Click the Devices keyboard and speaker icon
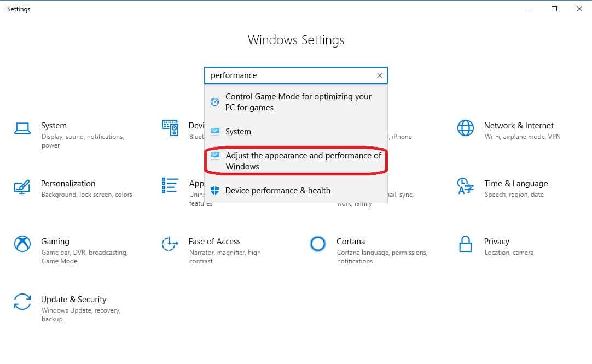 click(x=170, y=128)
